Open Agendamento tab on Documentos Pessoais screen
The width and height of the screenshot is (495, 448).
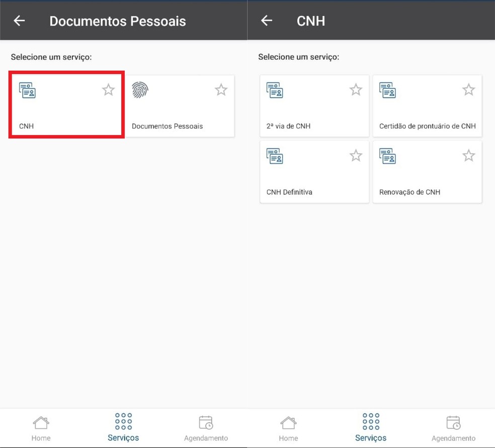coord(206,428)
